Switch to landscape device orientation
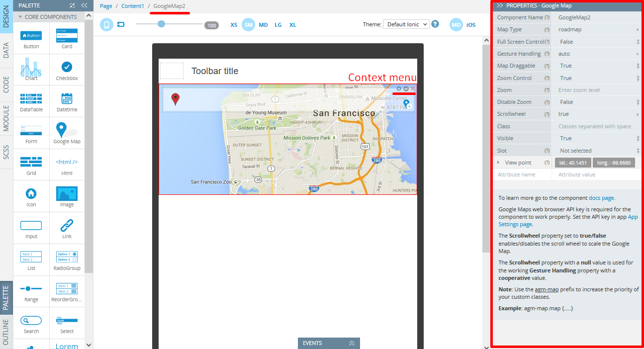 click(x=121, y=24)
